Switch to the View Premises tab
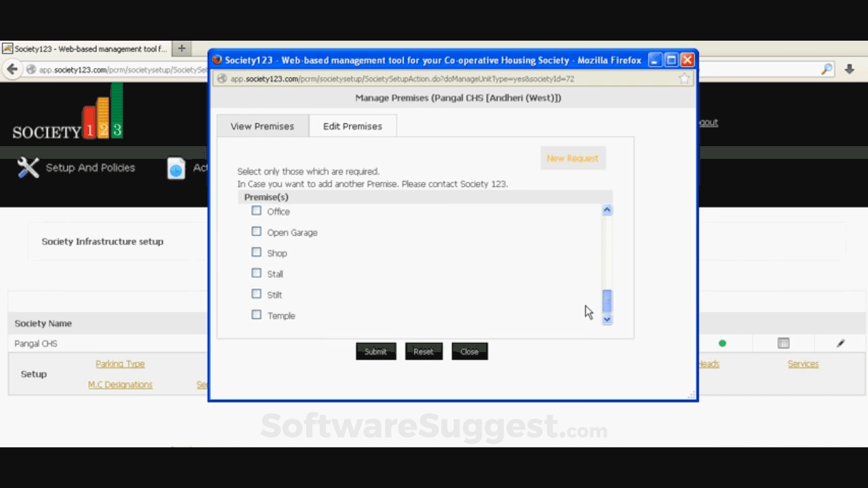Image resolution: width=868 pixels, height=488 pixels. (262, 126)
